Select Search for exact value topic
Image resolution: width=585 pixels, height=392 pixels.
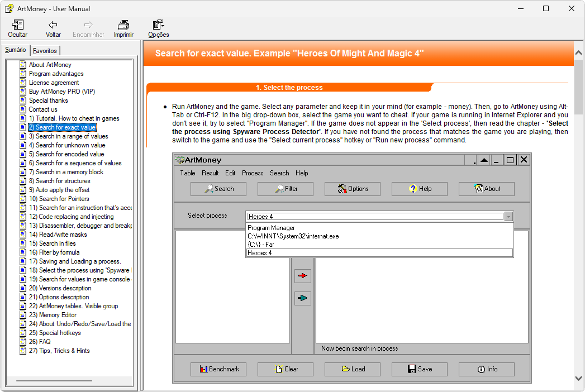pyautogui.click(x=63, y=127)
